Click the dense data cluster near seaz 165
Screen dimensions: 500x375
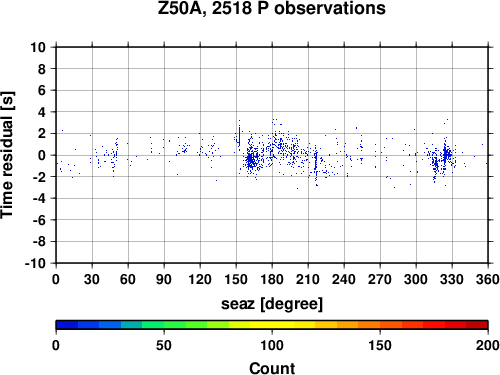point(252,159)
